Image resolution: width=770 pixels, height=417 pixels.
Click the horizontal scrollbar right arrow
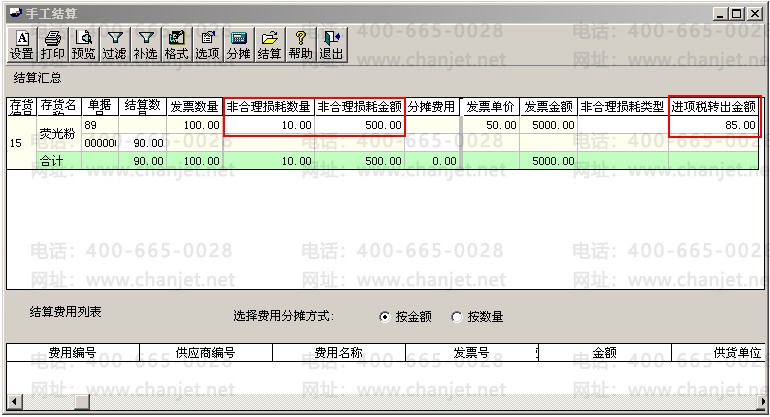click(763, 402)
